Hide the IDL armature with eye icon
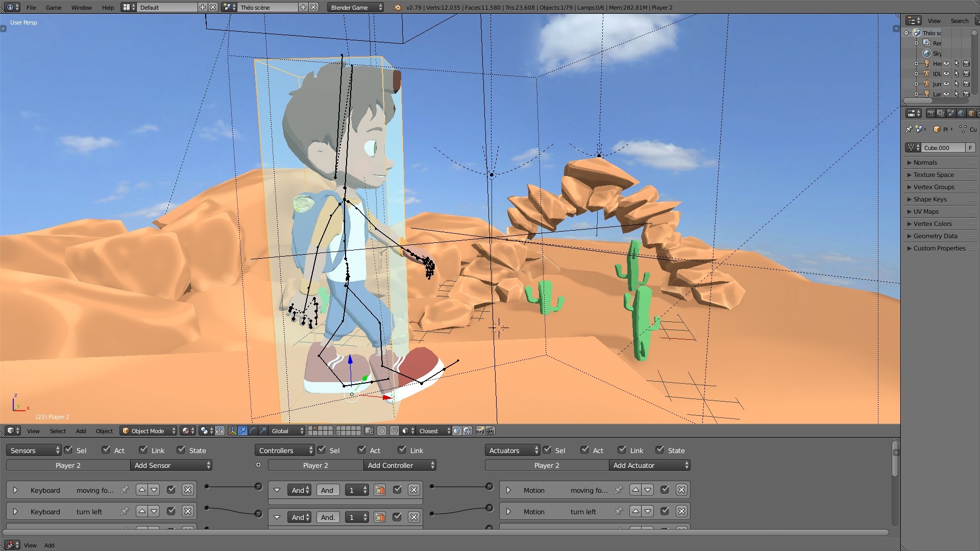 coord(946,73)
